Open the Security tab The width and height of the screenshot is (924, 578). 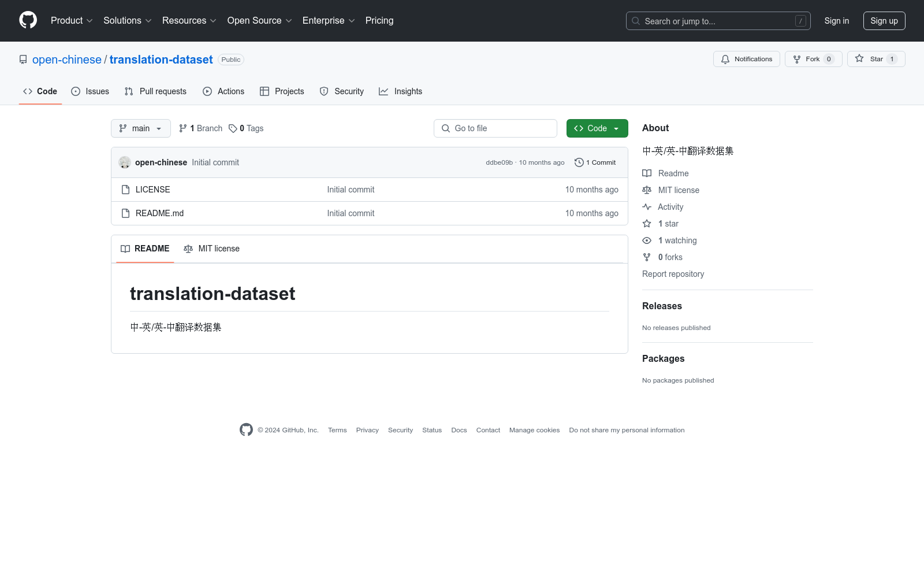point(342,91)
